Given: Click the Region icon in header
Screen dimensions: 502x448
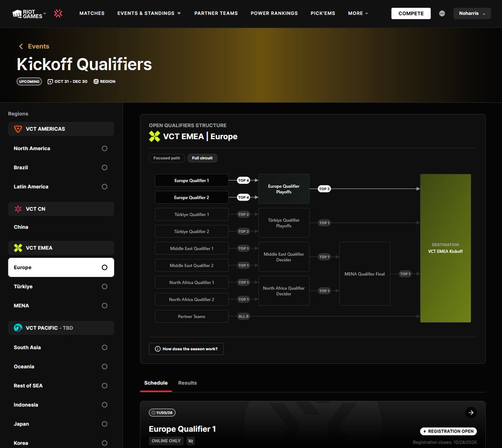Looking at the screenshot, I should tap(96, 81).
